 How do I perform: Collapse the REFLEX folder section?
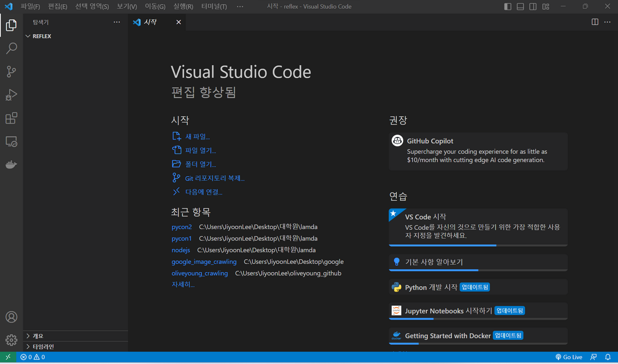tap(75, 36)
